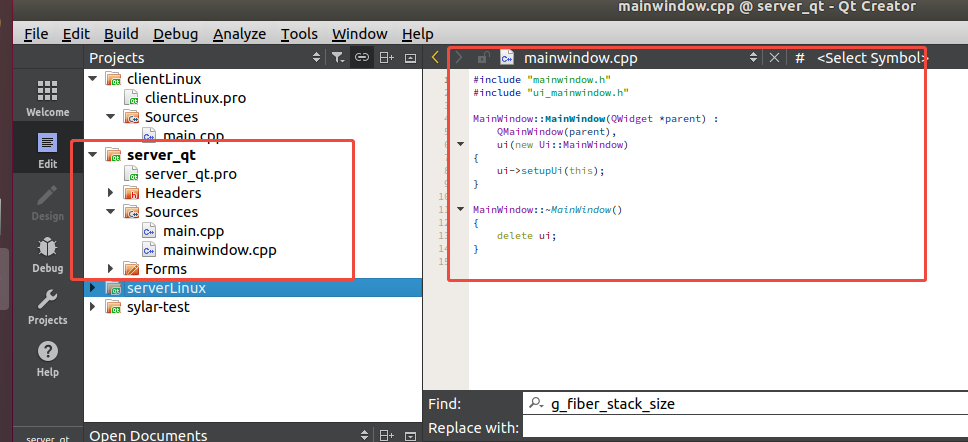This screenshot has width=968, height=442.
Task: Open Projects mode in sidebar
Action: (48, 306)
